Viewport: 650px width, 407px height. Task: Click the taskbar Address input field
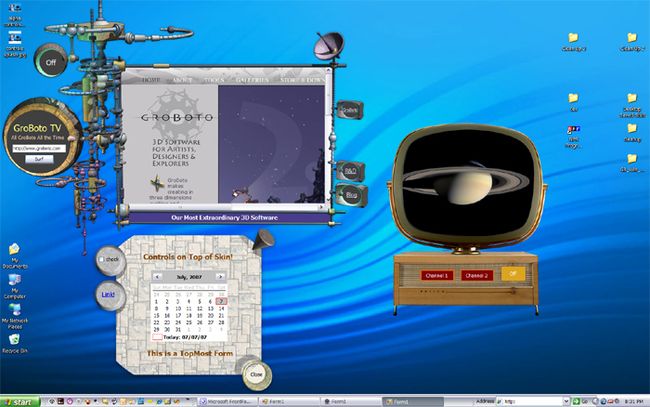click(529, 402)
